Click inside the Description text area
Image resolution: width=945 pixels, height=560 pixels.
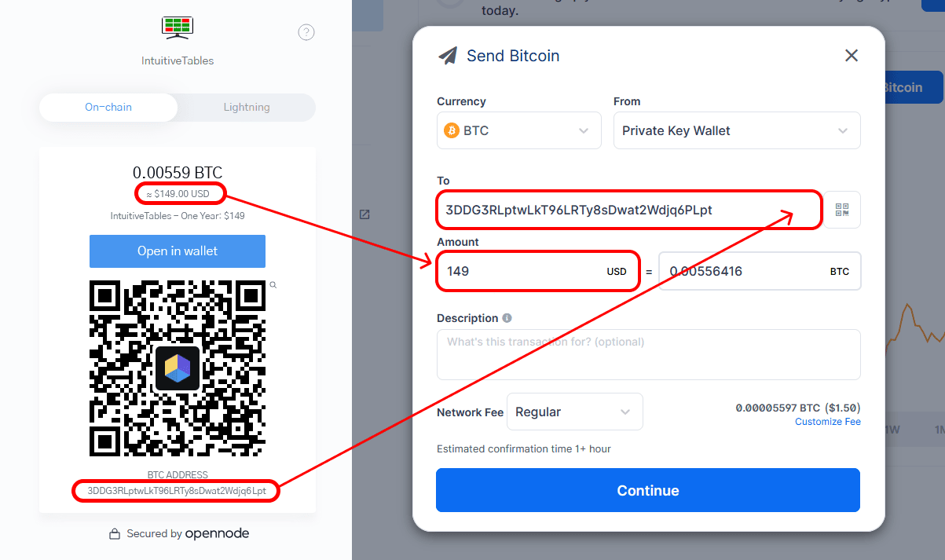648,353
